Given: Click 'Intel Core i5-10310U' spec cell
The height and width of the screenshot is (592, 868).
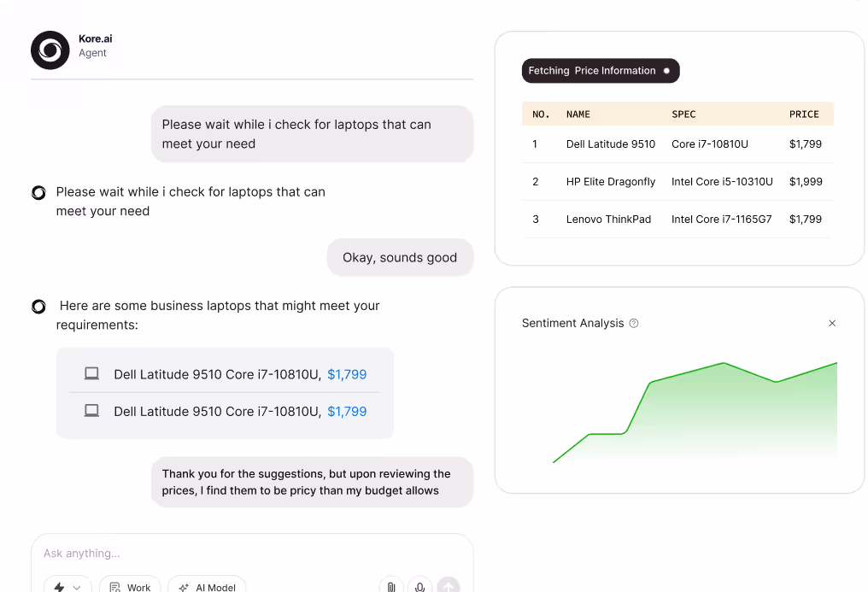Looking at the screenshot, I should pyautogui.click(x=722, y=181).
